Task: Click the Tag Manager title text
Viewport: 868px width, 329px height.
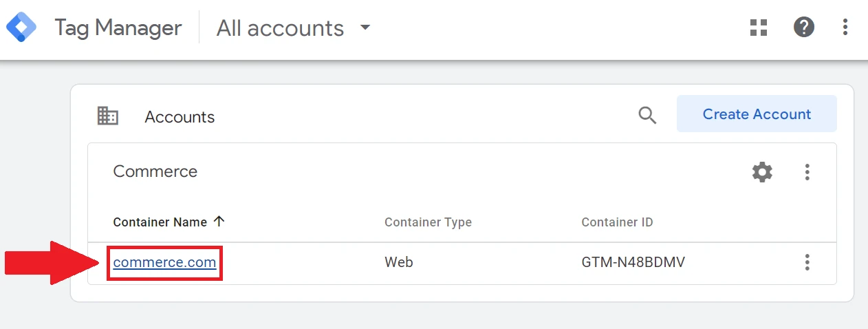Action: point(118,28)
